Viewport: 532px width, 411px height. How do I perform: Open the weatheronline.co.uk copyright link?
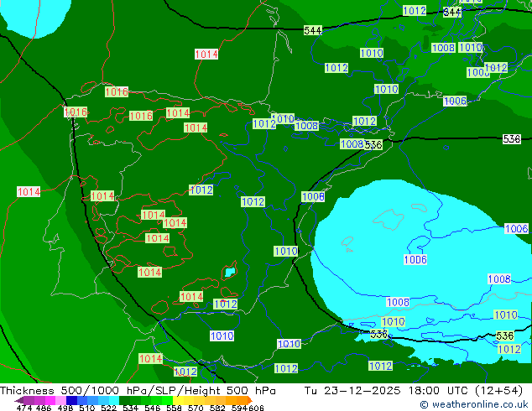pyautogui.click(x=473, y=404)
